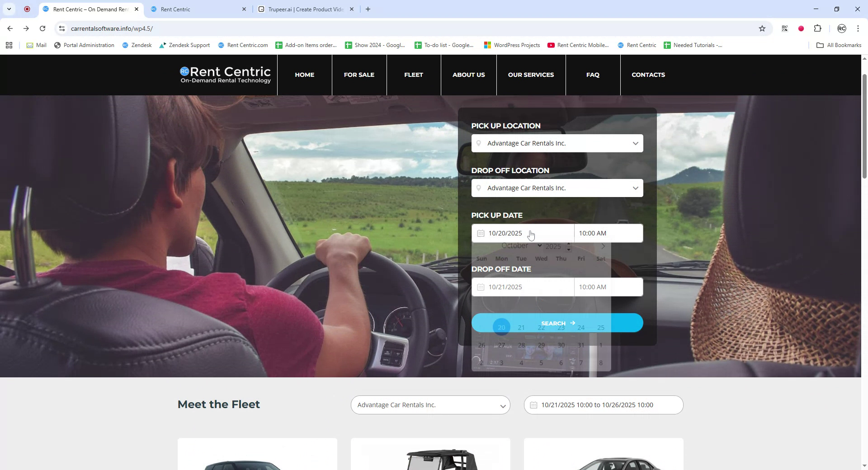Viewport: 868px width, 470px height.
Task: Reload the page using the refresh icon
Action: 42,28
